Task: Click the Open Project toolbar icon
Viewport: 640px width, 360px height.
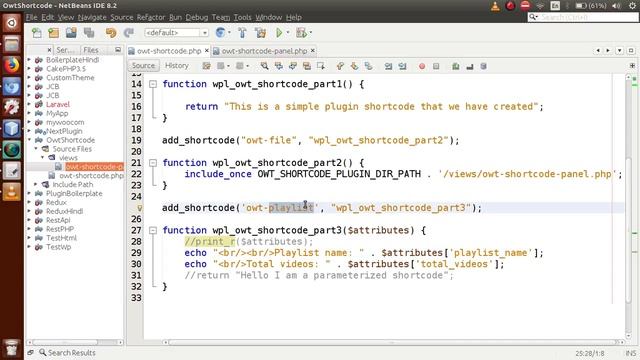Action: pyautogui.click(x=71, y=33)
